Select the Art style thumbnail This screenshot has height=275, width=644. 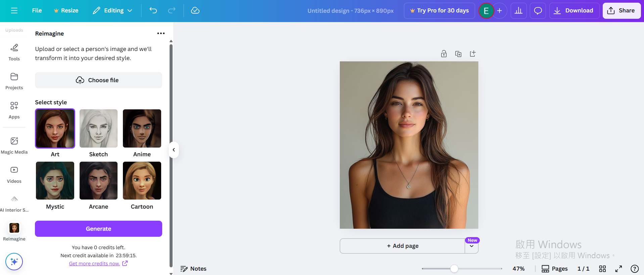coord(55,128)
